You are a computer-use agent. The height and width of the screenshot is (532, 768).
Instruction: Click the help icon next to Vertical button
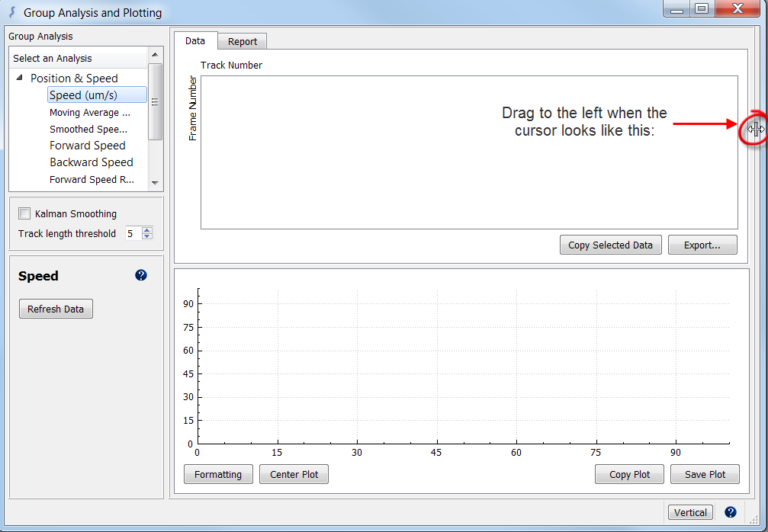tap(730, 512)
